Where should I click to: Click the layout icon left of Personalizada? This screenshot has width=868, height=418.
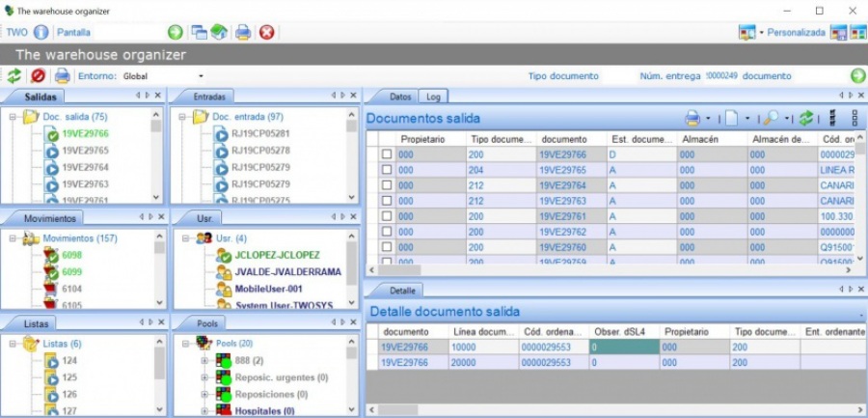(746, 32)
